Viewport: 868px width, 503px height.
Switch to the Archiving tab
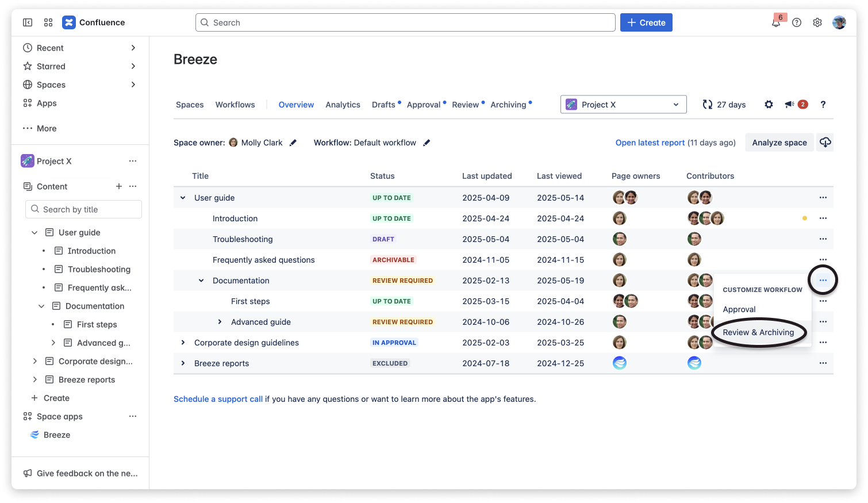[x=508, y=105]
